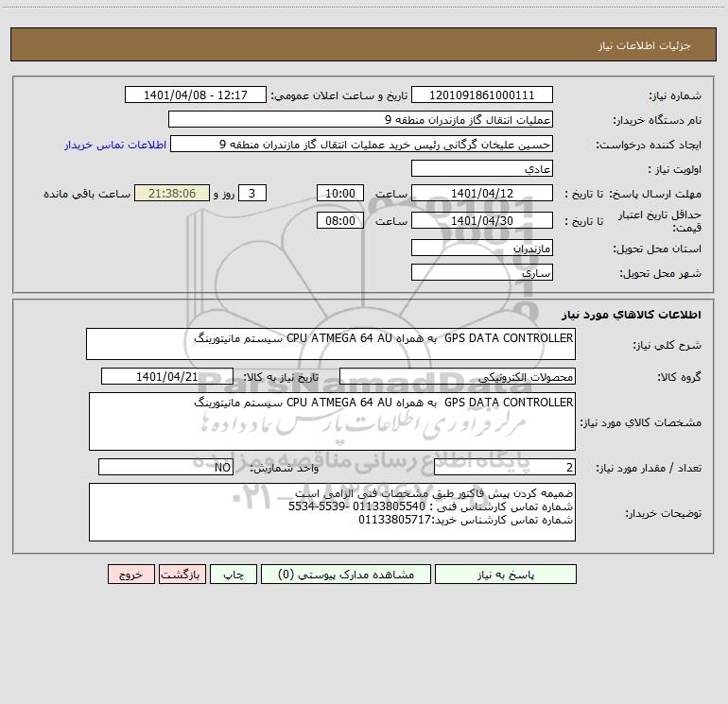Click the مشخصات کالای مورد نیاز label

tap(641, 422)
